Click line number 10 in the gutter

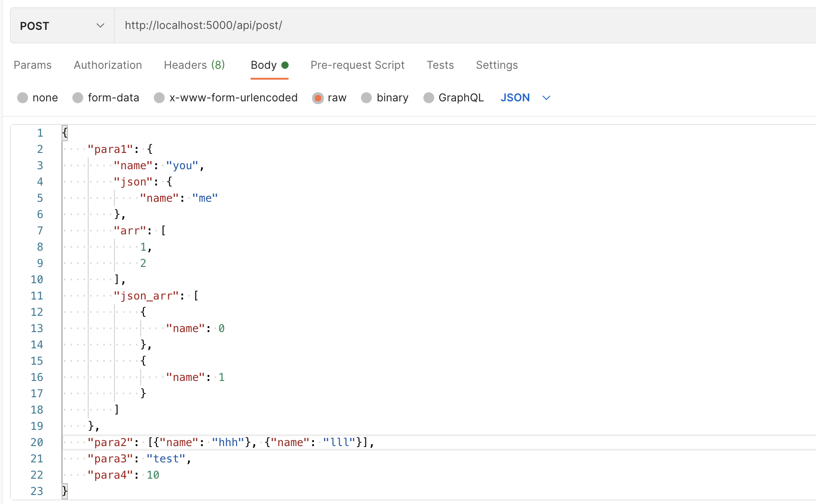(37, 280)
